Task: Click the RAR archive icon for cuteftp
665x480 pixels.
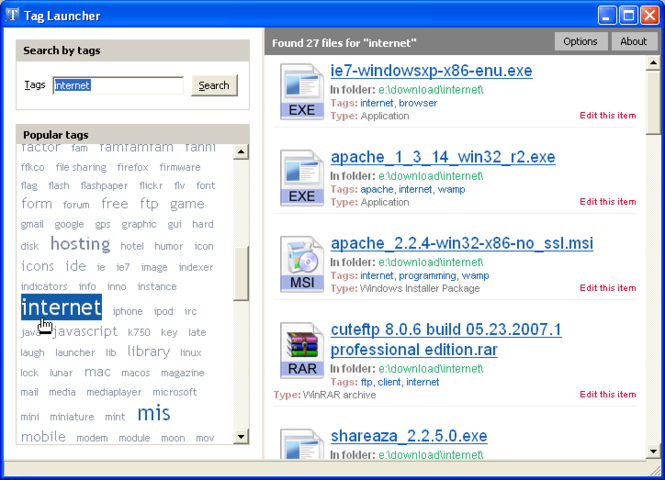Action: coord(302,350)
